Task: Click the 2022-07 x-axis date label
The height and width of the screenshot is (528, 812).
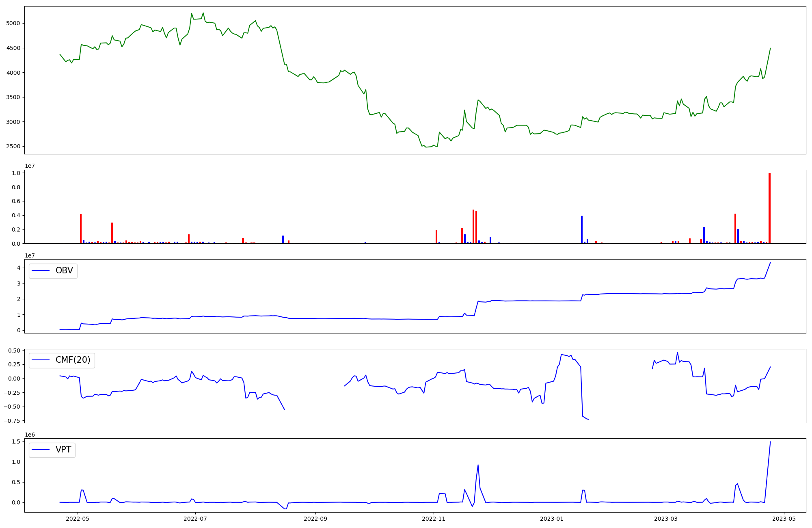Action: [x=195, y=519]
